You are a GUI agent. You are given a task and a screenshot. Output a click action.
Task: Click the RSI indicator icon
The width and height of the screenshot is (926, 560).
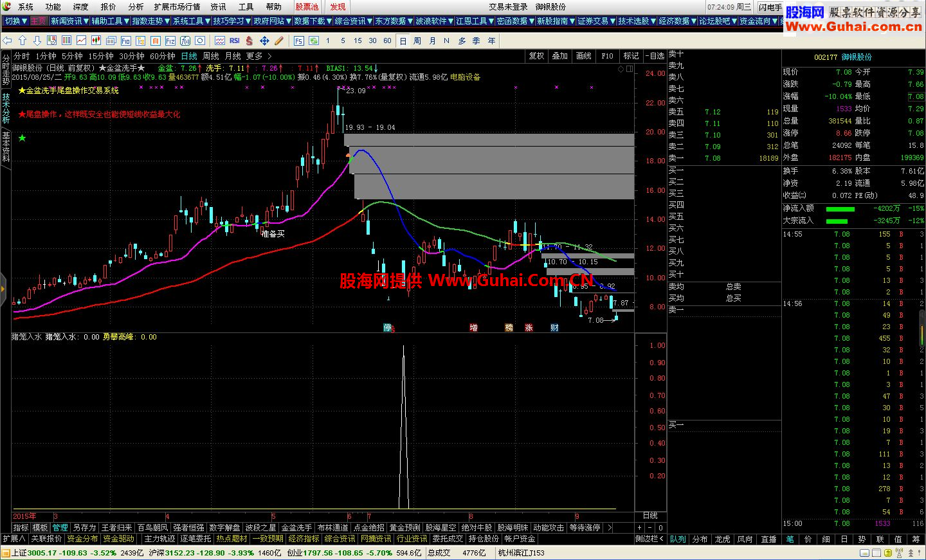pyautogui.click(x=234, y=41)
